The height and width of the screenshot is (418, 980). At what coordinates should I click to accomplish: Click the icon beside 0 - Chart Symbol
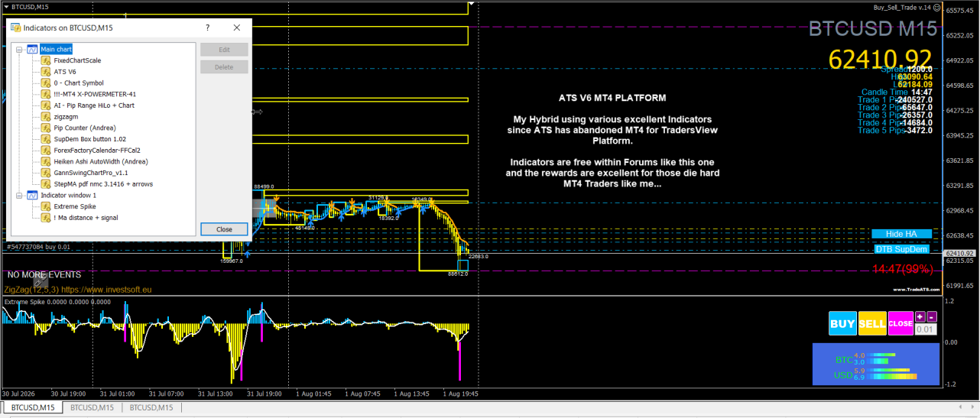tap(46, 83)
